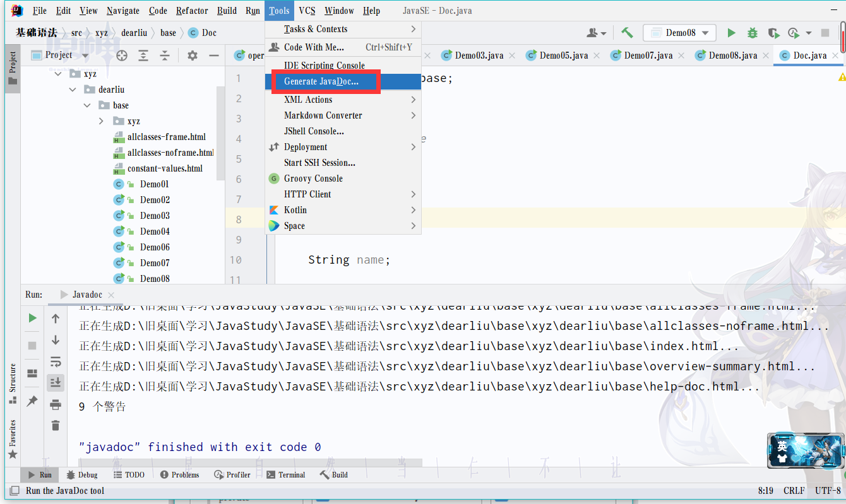The height and width of the screenshot is (504, 846).
Task: Expand the collapsed xyz folder under base
Action: (x=101, y=121)
